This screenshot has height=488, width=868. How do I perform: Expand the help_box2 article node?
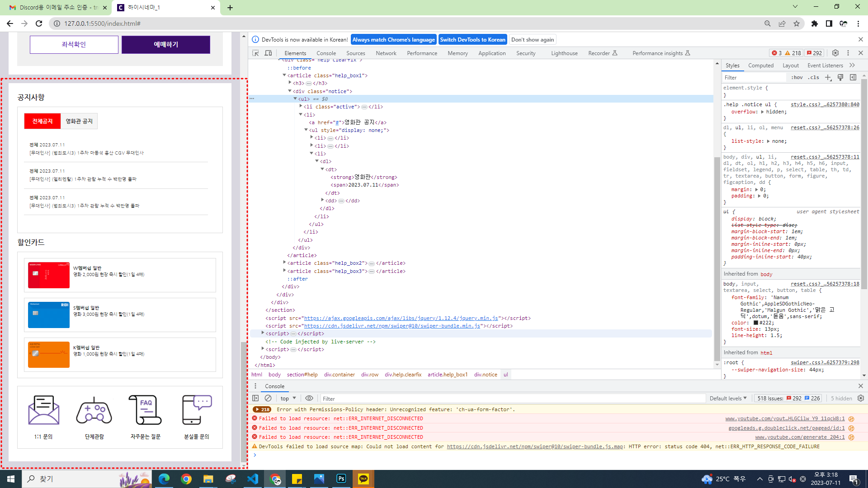(x=284, y=263)
